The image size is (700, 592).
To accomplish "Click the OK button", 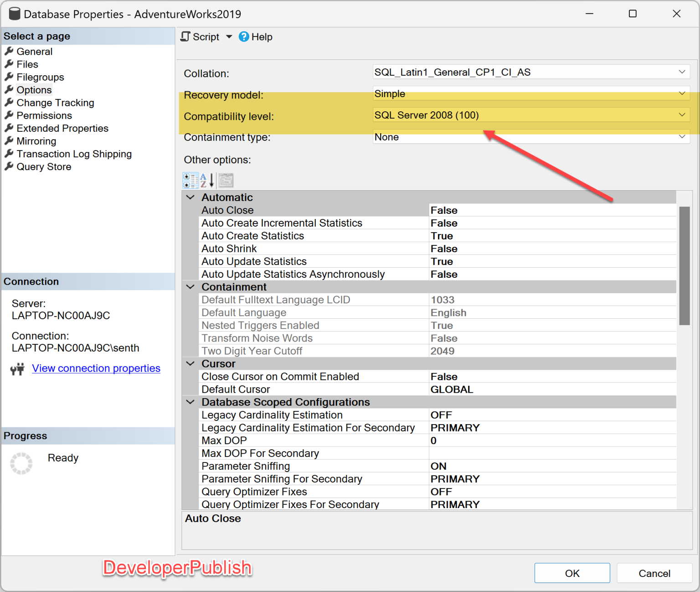I will pyautogui.click(x=572, y=573).
